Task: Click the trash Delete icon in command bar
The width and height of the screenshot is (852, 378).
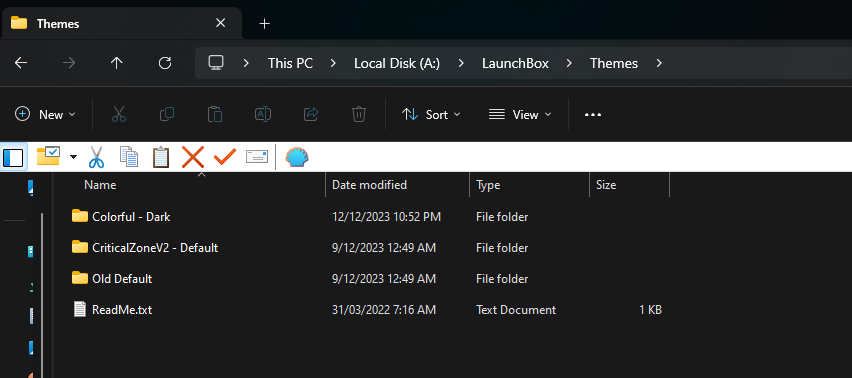Action: tap(359, 115)
